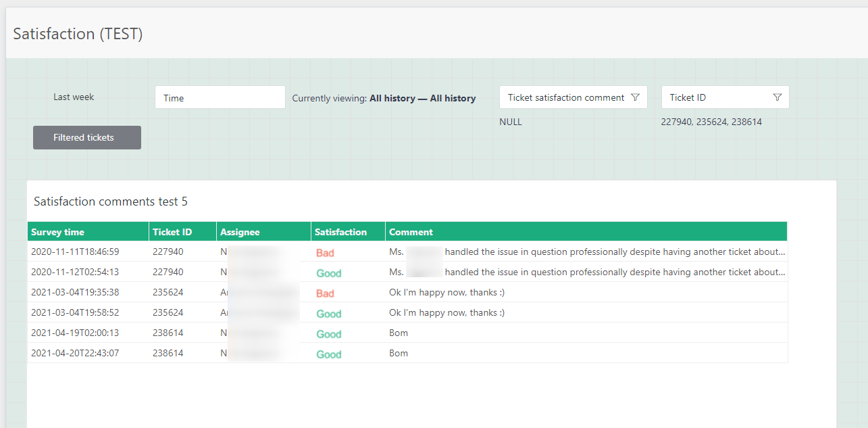The height and width of the screenshot is (428, 868).
Task: Open Ticket satisfaction comment filter dropdown
Action: click(x=566, y=97)
